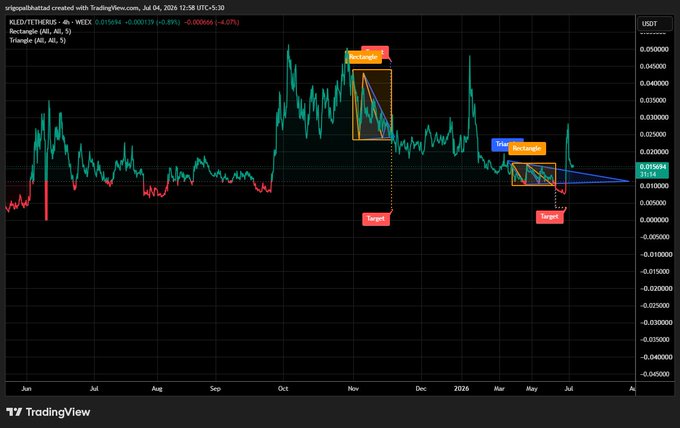Image resolution: width=680 pixels, height=428 pixels.
Task: Click the Aug label on time axis
Action: [157, 389]
